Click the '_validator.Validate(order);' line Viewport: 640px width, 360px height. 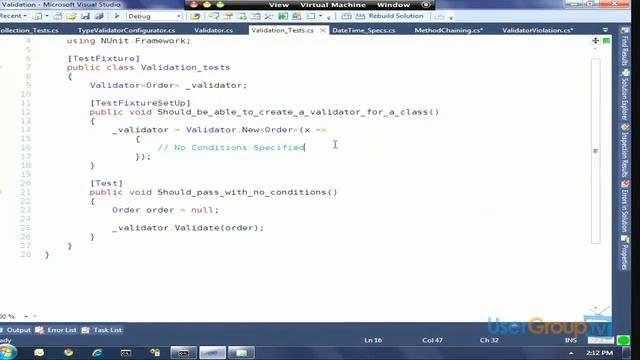[188, 228]
